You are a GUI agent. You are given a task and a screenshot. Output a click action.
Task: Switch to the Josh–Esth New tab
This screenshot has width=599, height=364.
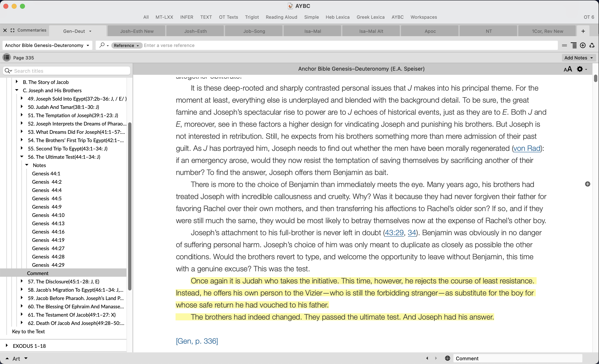(x=137, y=31)
